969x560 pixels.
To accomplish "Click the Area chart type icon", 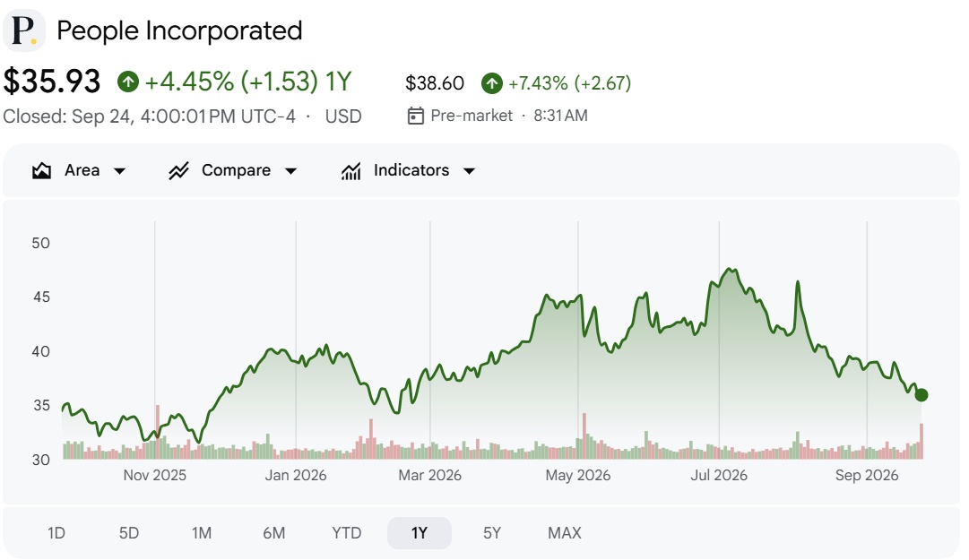I will (x=41, y=170).
